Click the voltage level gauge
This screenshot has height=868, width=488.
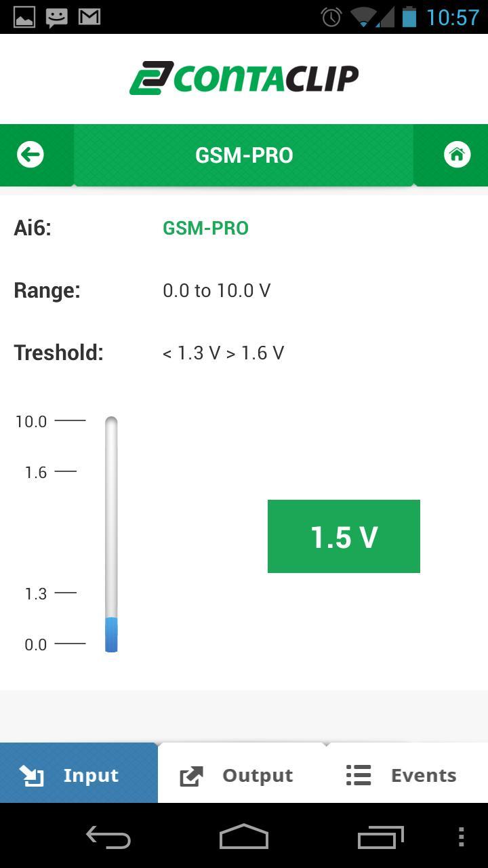[x=110, y=532]
